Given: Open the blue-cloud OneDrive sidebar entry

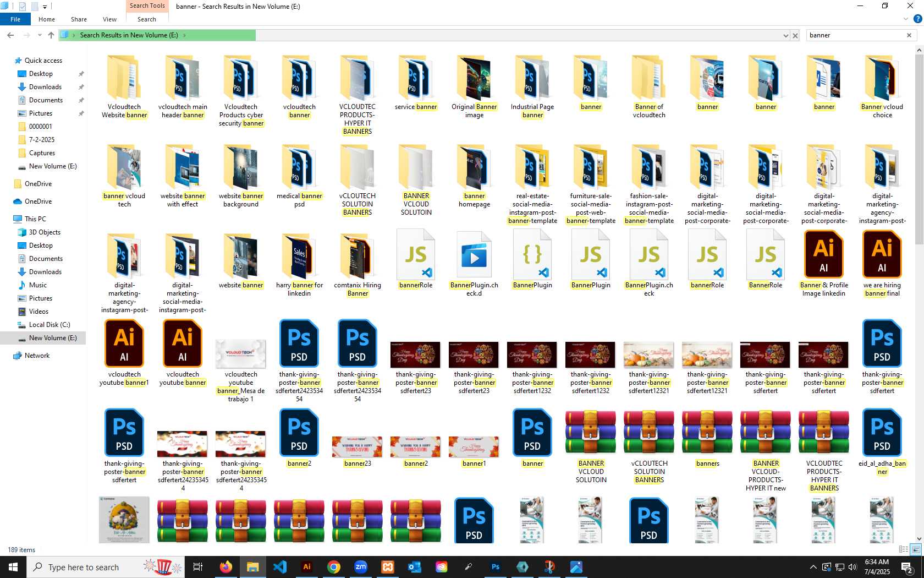Looking at the screenshot, I should (38, 201).
